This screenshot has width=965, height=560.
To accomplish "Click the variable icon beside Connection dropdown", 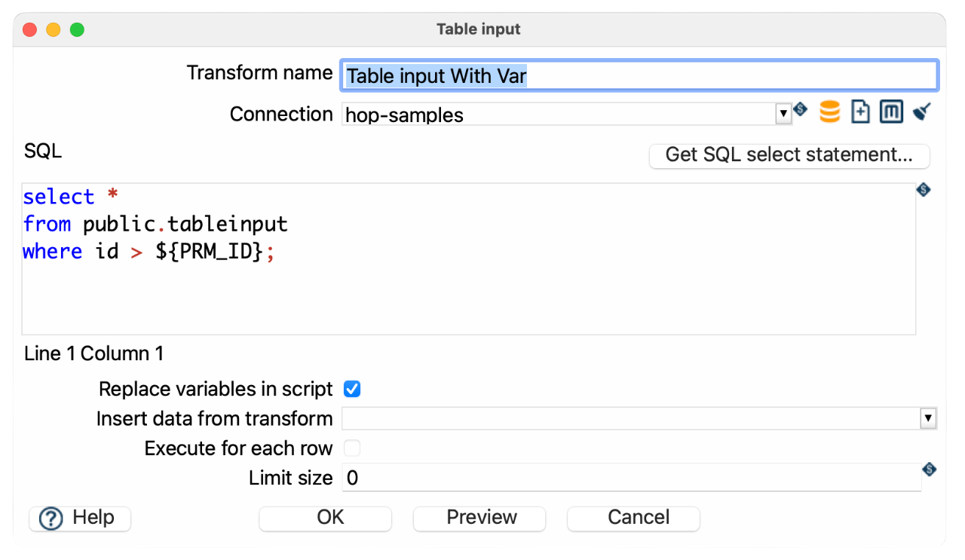I will [x=800, y=109].
